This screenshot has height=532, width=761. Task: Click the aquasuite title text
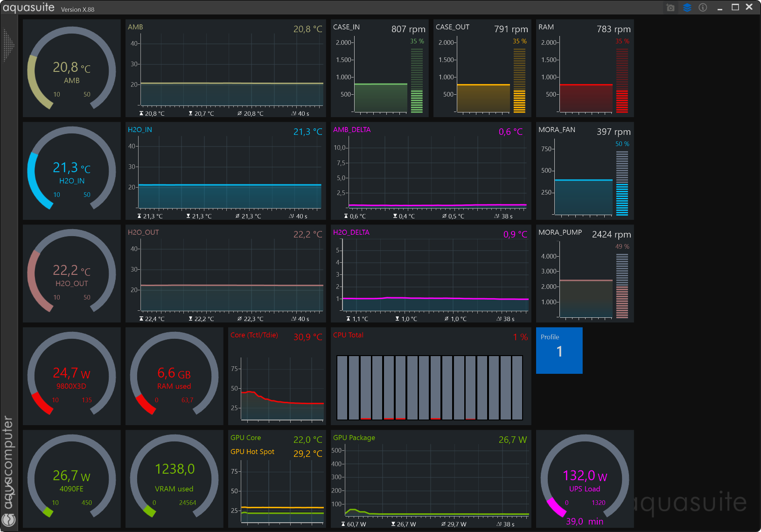(28, 7)
